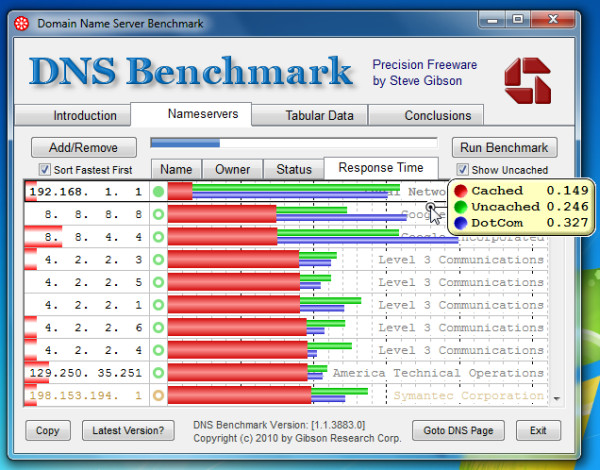Click the Add/Remove button
Screen dimensions: 600x470
(x=83, y=148)
